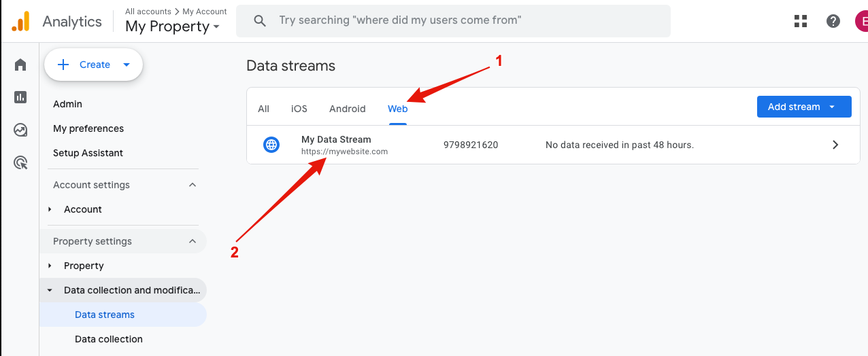Select the Web tab
The width and height of the screenshot is (868, 356).
click(x=398, y=109)
